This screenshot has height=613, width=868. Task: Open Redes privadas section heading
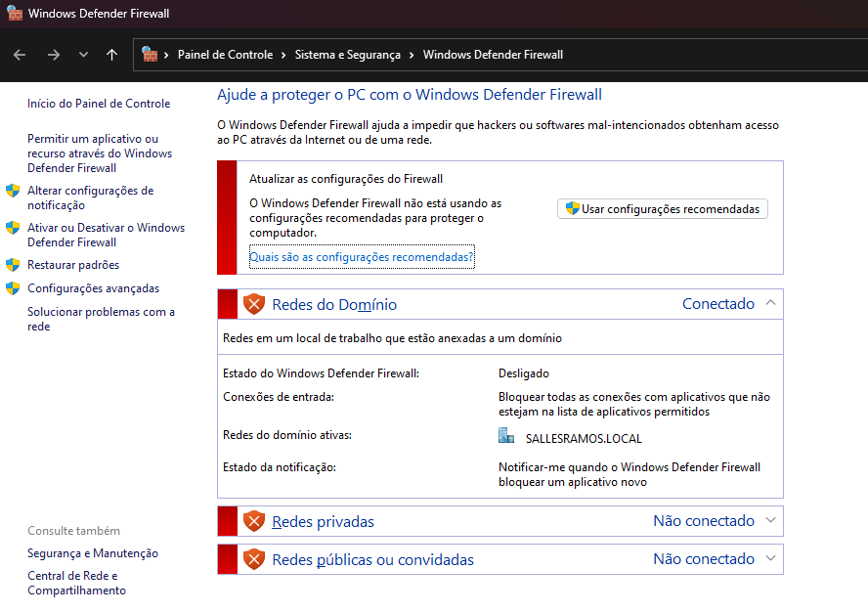pyautogui.click(x=324, y=522)
